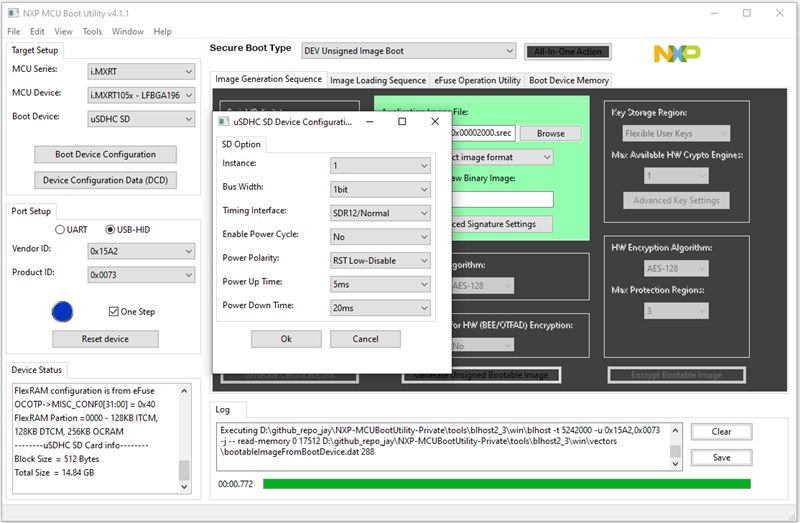
Task: Switch to Boot Device Memory tab
Action: tap(569, 80)
